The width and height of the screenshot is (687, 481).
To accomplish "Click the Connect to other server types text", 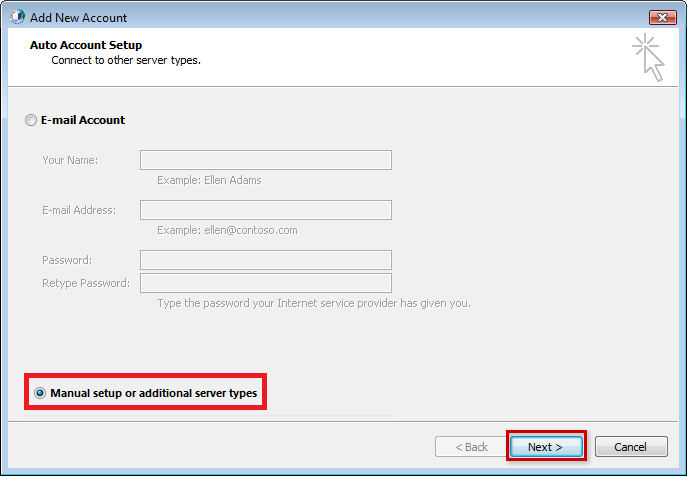I will point(126,60).
